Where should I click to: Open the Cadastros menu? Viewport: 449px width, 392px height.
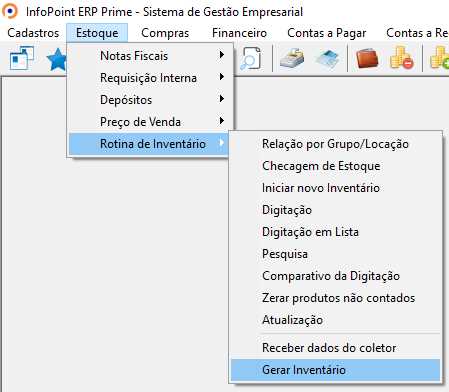click(x=33, y=33)
